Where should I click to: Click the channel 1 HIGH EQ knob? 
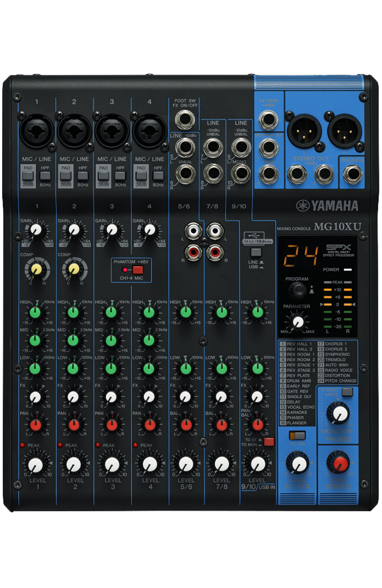(x=35, y=313)
